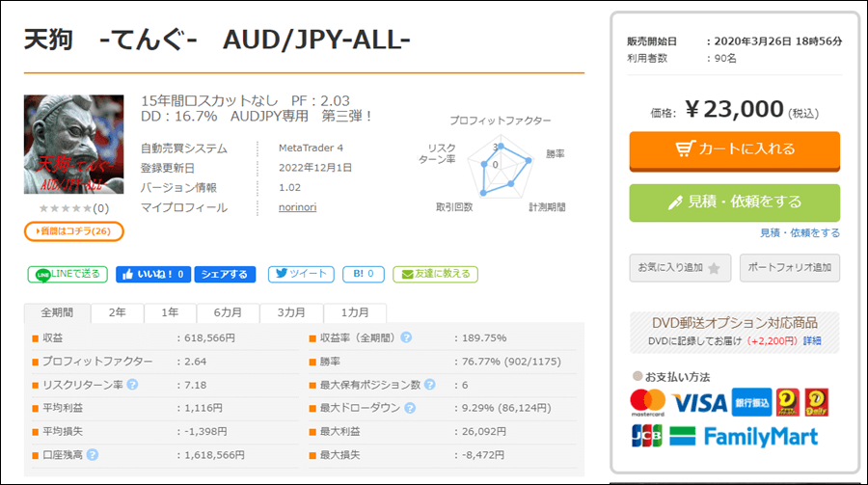Viewport: 868px width, 485px height.
Task: Click the 90名 user count
Action: coord(725,58)
